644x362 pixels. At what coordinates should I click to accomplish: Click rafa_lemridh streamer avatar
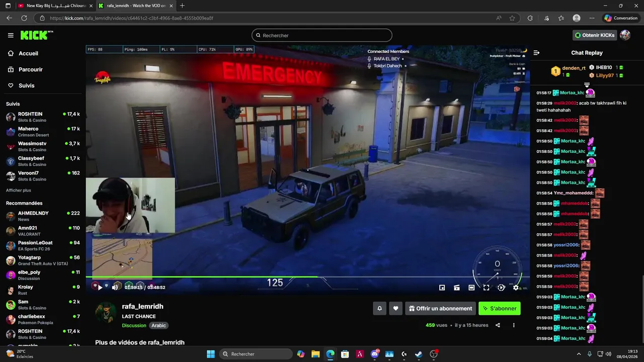[106, 313]
